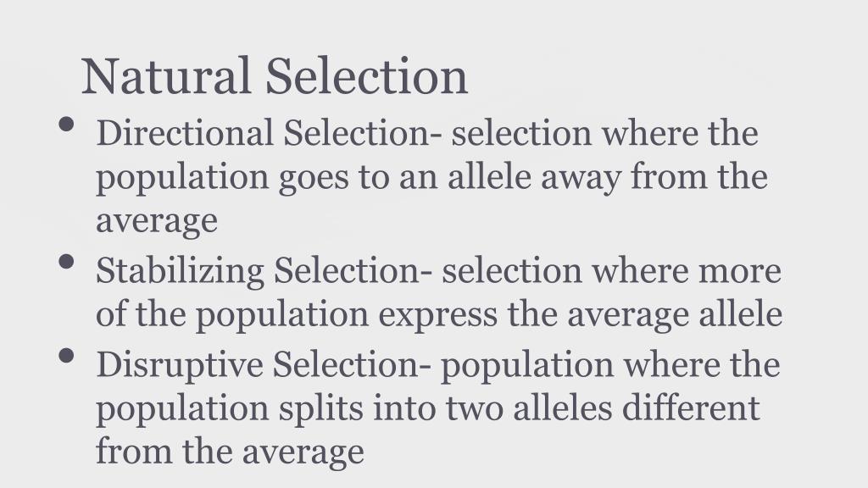Select the third bullet point marker

66,355
